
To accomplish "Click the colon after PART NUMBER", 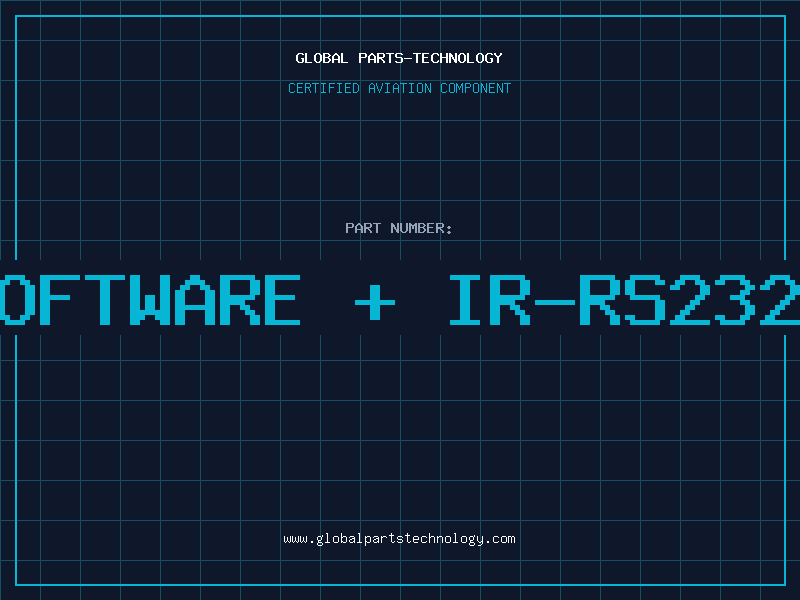I will [x=449, y=230].
